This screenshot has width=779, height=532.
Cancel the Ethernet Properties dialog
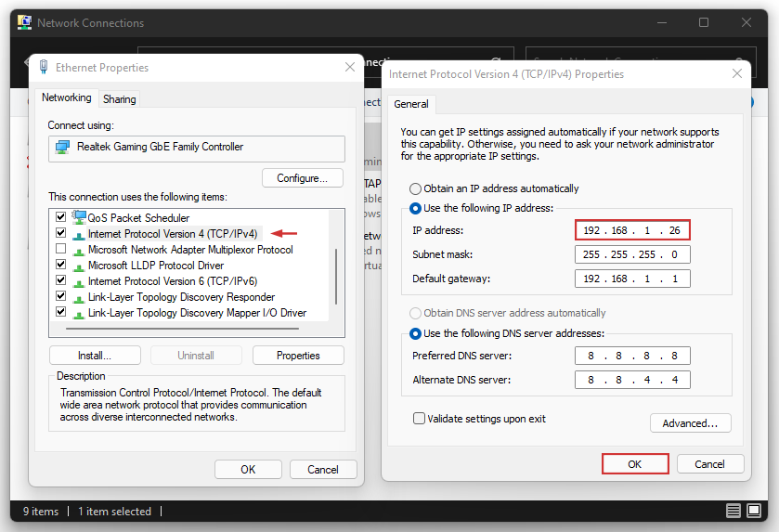[x=323, y=470]
